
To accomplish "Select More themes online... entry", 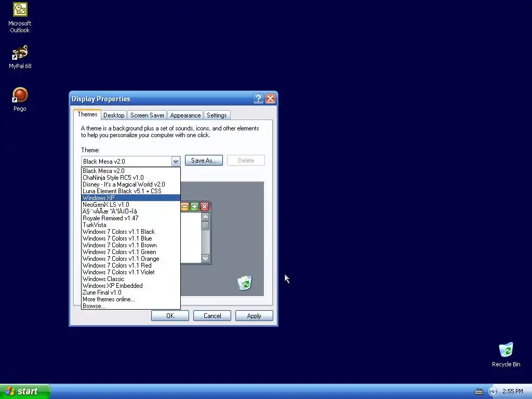I will 130,299.
